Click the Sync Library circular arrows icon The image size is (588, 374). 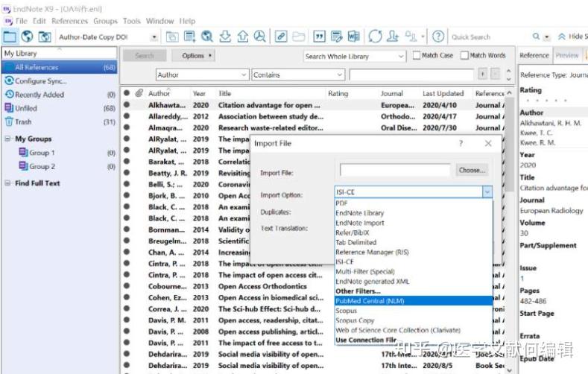coord(375,37)
